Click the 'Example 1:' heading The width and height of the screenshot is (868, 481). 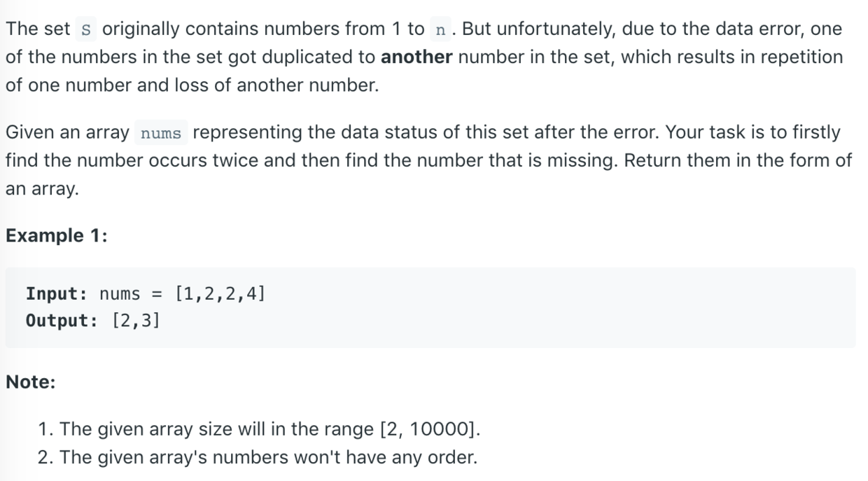click(57, 235)
